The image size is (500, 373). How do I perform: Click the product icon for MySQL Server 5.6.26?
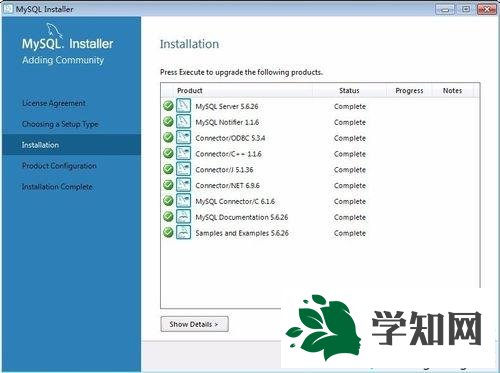tap(183, 106)
